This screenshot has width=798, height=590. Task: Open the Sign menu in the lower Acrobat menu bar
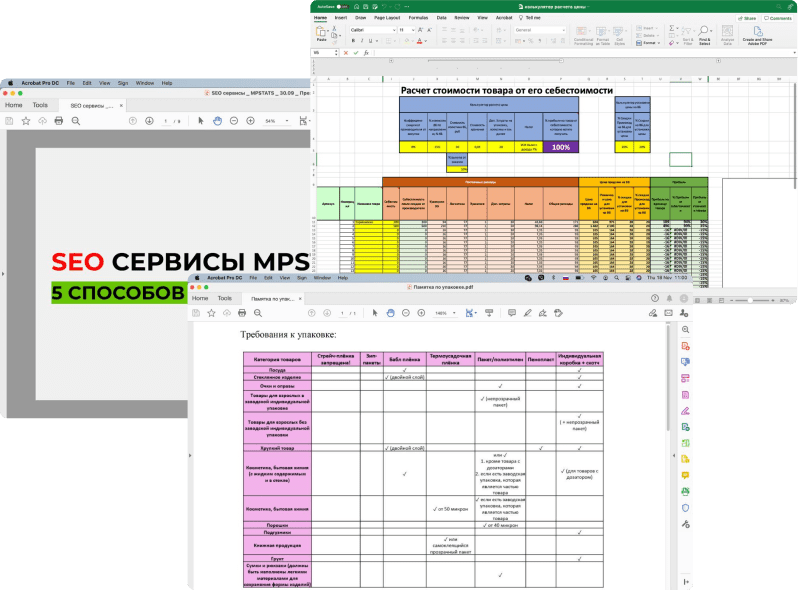click(302, 278)
